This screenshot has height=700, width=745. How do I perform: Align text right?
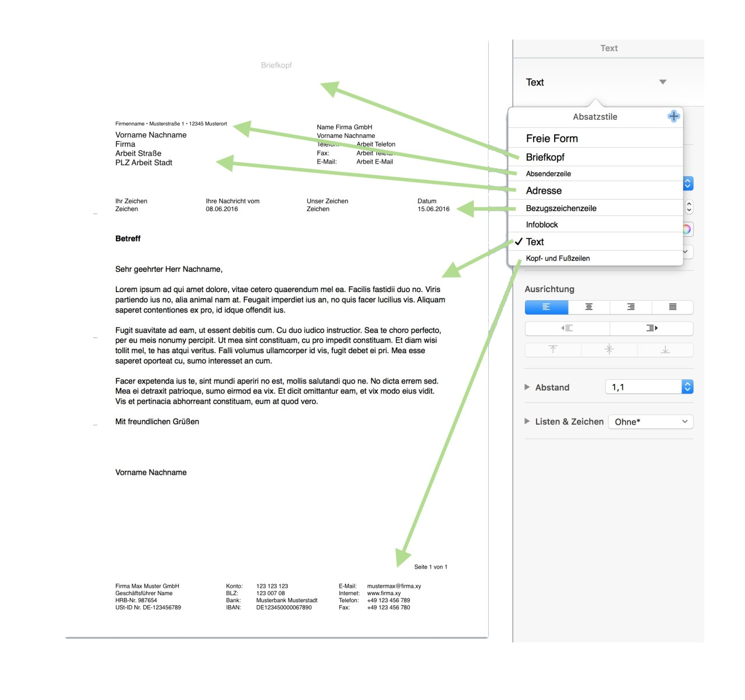[630, 307]
